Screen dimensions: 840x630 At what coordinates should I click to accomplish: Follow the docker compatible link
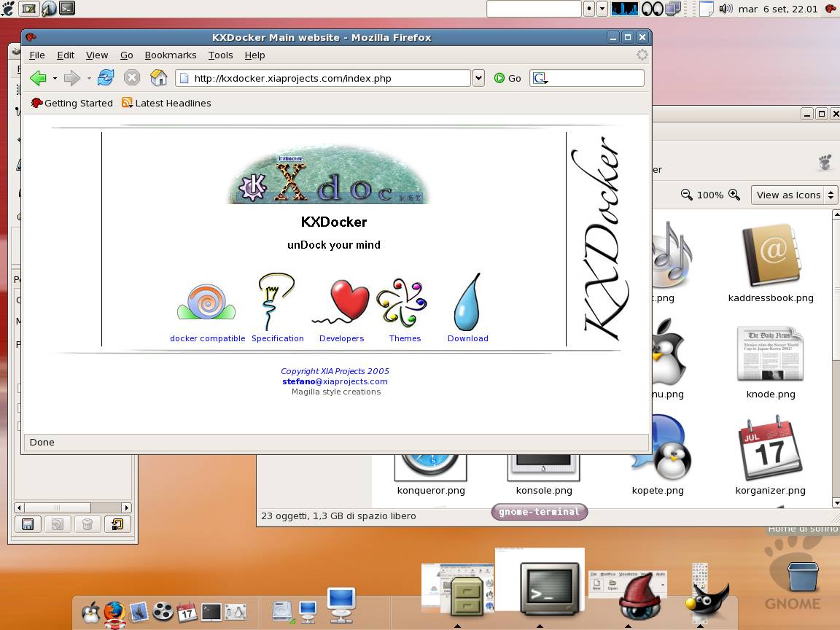click(x=207, y=338)
